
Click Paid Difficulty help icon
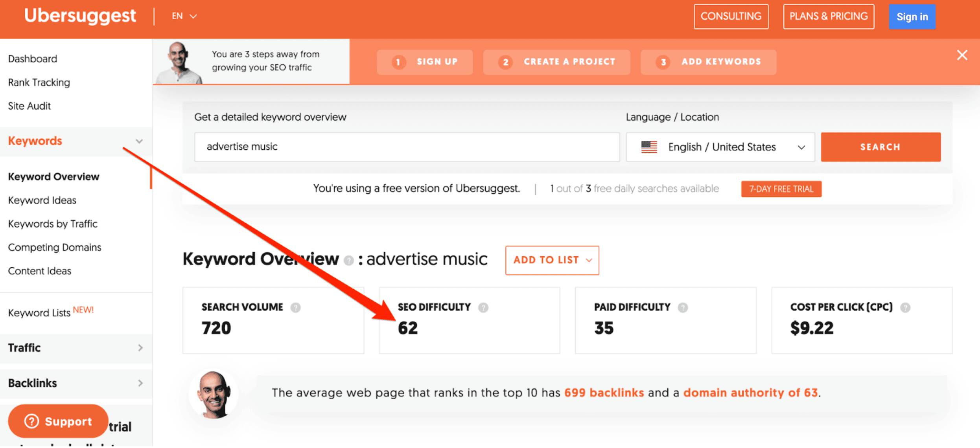click(683, 308)
